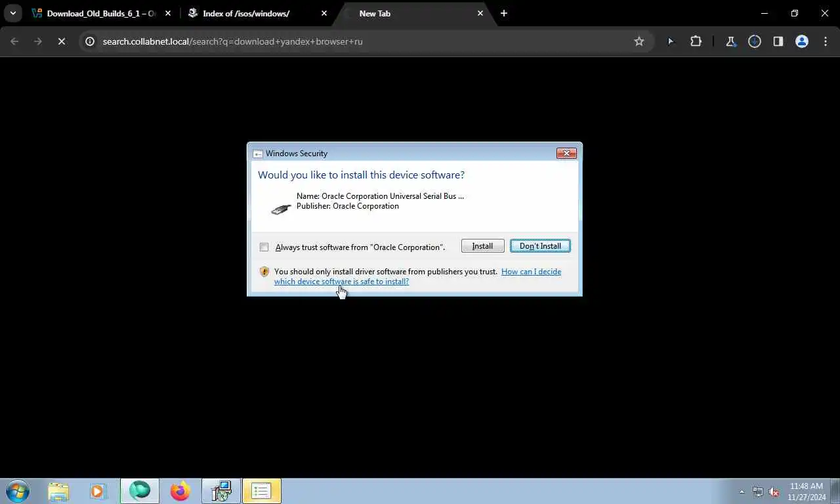Screen dimensions: 840x504
Task: Click the green browser taskbar icon
Action: click(140, 491)
